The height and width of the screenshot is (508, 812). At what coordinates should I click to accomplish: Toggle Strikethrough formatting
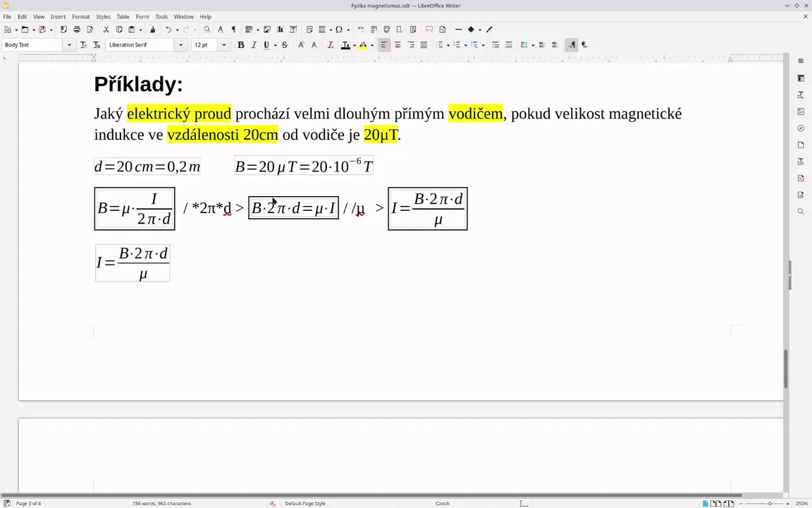284,45
